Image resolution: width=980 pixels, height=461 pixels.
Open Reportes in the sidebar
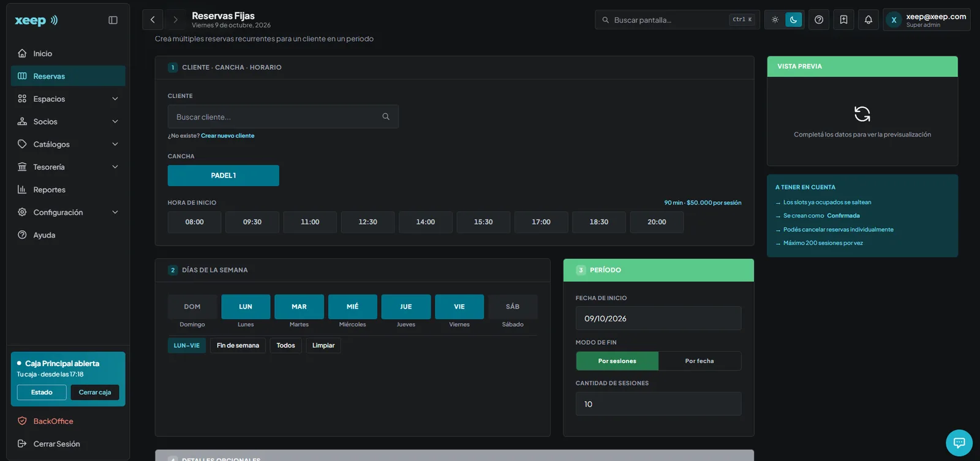click(68, 189)
